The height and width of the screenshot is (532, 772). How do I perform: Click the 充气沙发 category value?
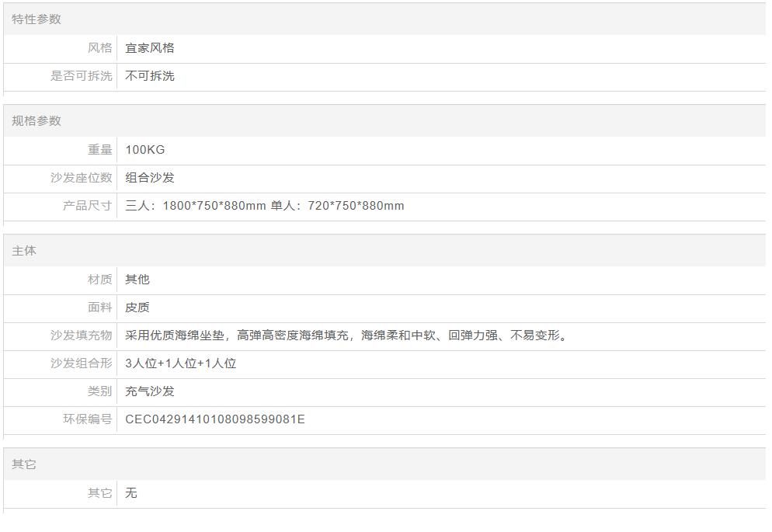coord(150,391)
